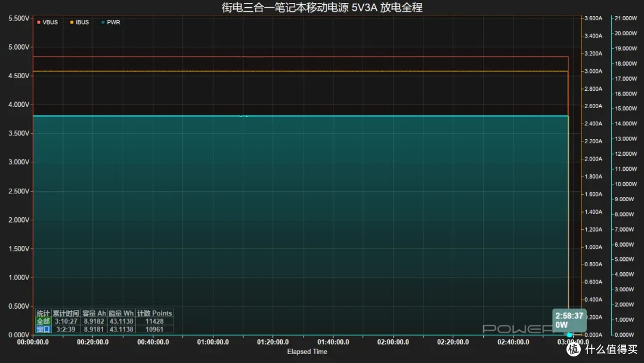Screen dimensions: 644x363
Task: Click the 5.000V voltage axis label
Action: (x=19, y=47)
